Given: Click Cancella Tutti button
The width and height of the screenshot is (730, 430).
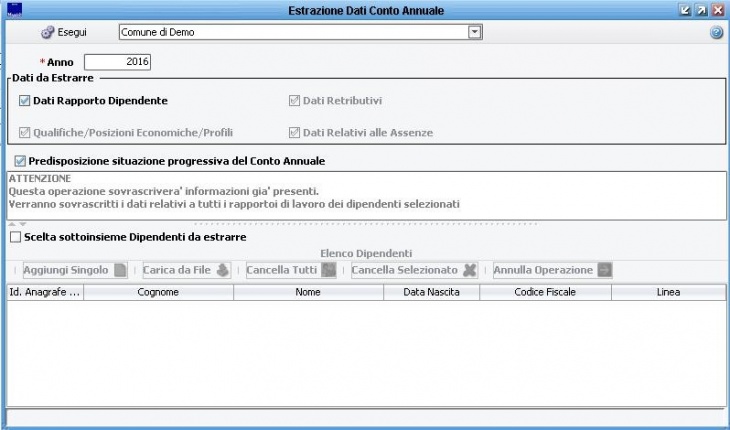Looking at the screenshot, I should pos(291,270).
